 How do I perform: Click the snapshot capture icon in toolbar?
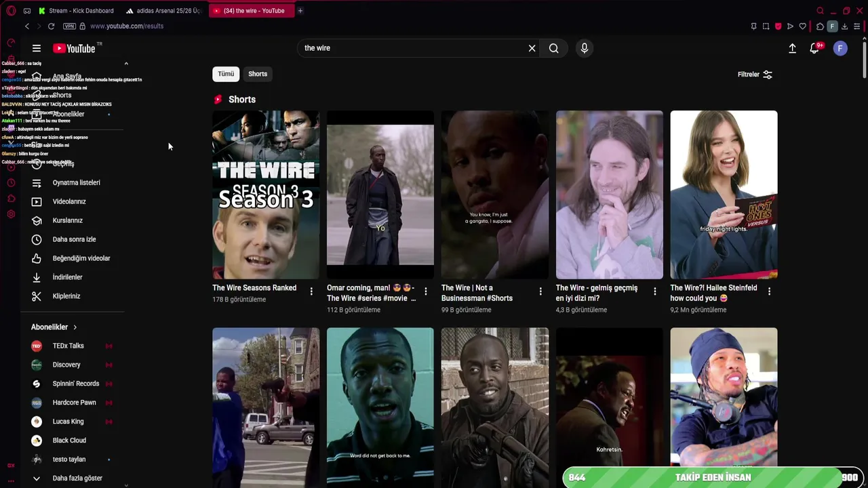(x=766, y=26)
